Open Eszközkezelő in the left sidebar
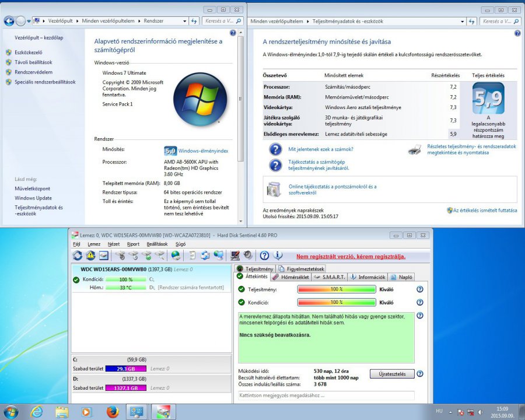 29,52
